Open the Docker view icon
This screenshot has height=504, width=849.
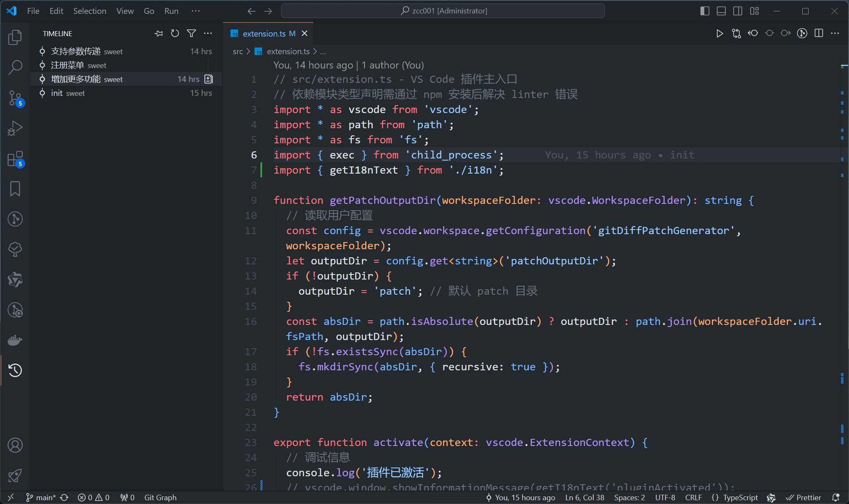pyautogui.click(x=15, y=340)
